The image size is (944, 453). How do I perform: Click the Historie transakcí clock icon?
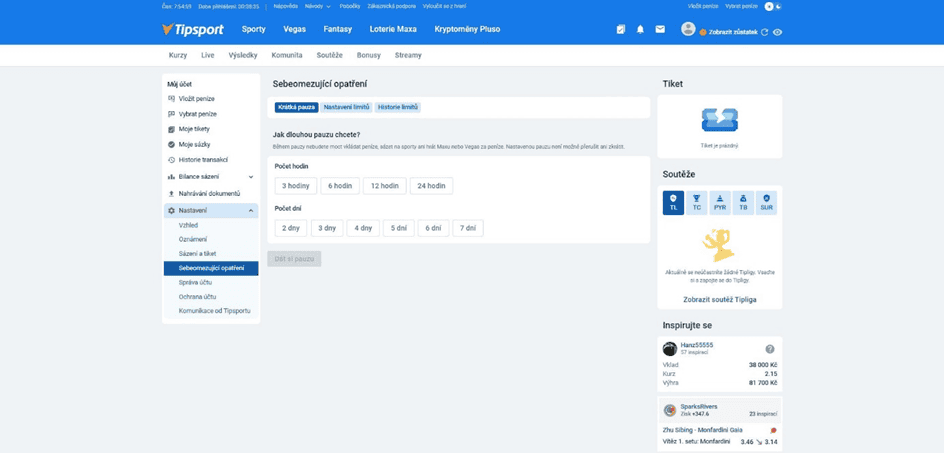pyautogui.click(x=172, y=160)
